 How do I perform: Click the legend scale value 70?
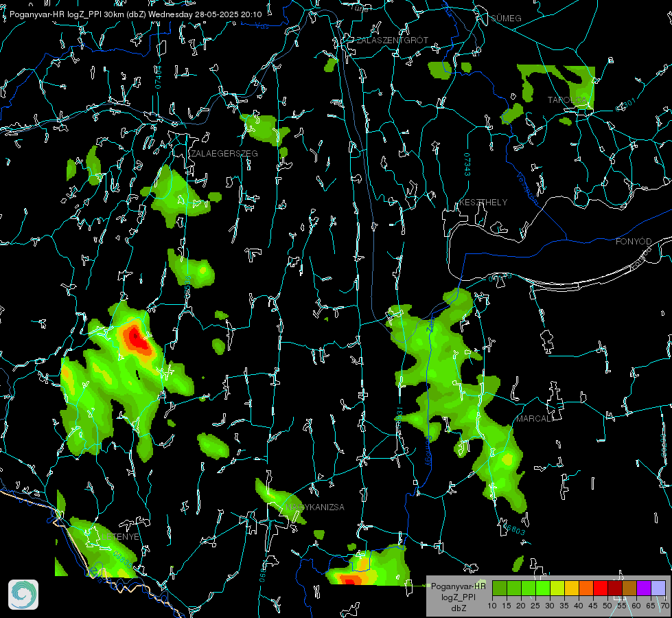point(664,606)
